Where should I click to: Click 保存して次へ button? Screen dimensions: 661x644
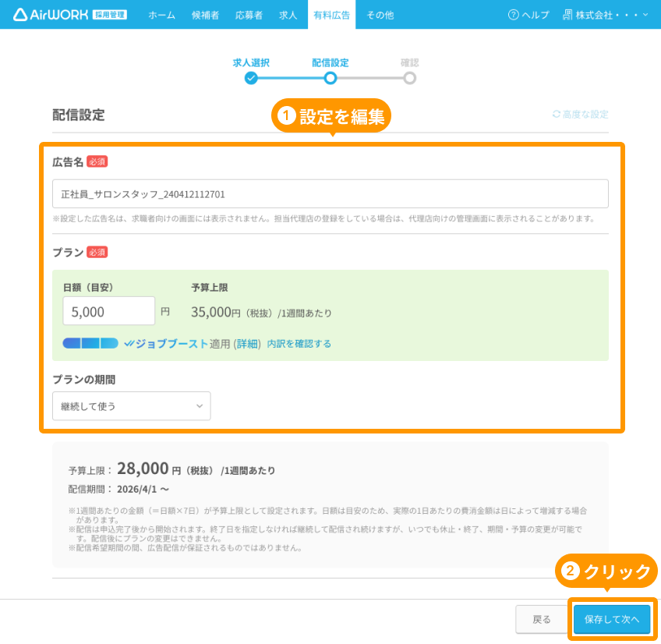[611, 619]
